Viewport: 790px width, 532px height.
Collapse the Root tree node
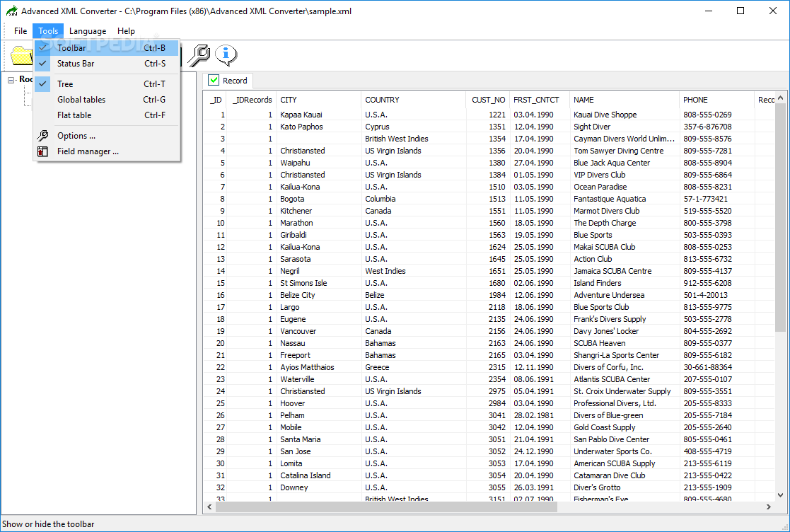[11, 80]
